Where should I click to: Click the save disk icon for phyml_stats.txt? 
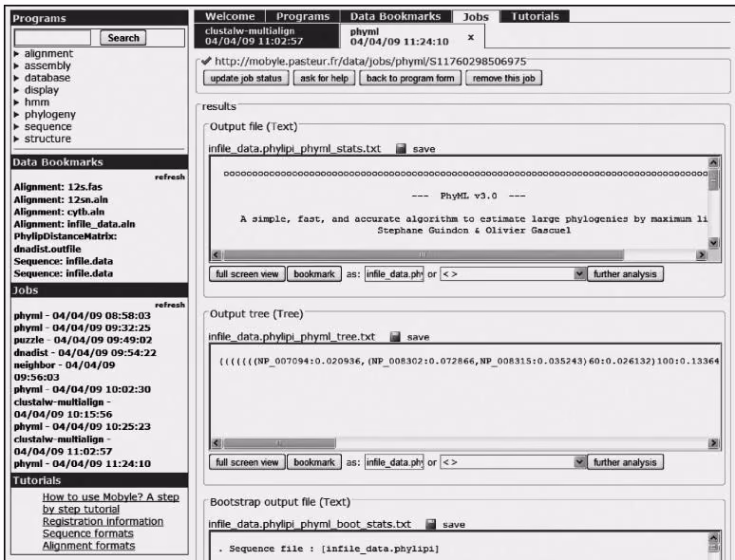coord(401,149)
